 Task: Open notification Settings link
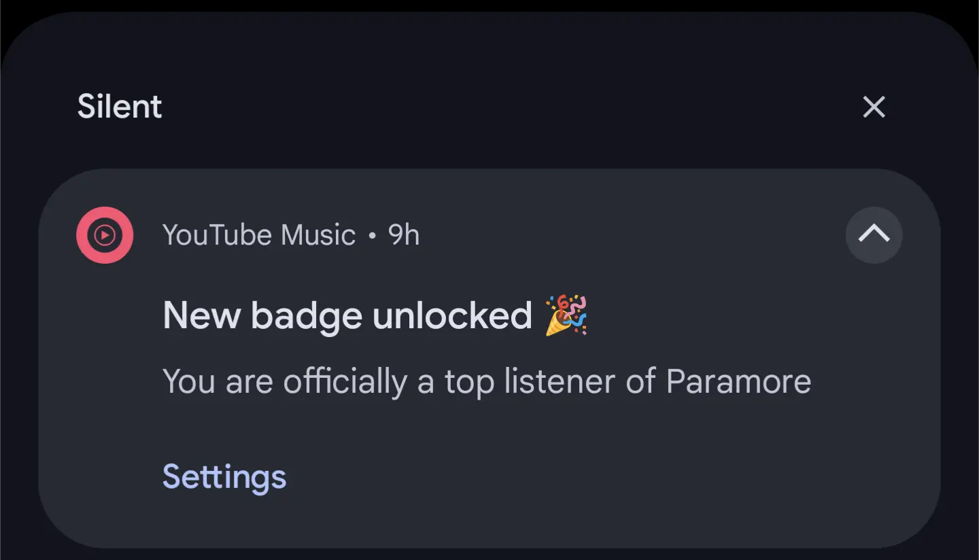click(x=224, y=476)
